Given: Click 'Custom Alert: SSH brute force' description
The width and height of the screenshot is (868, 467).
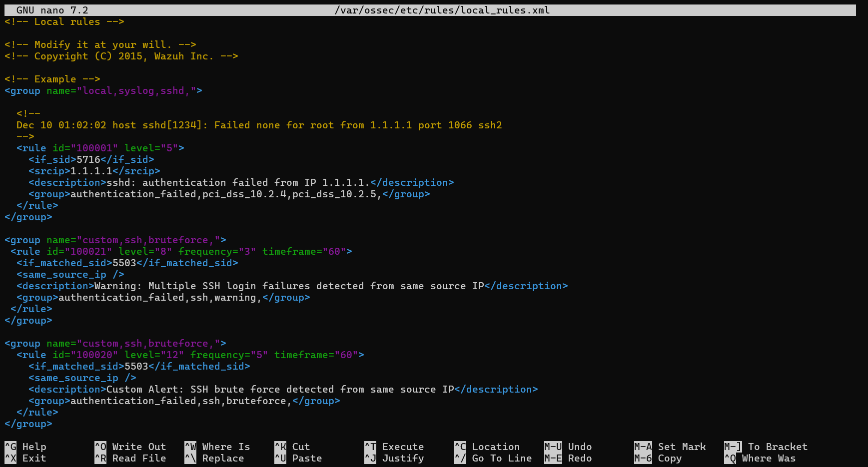Looking at the screenshot, I should tap(280, 389).
